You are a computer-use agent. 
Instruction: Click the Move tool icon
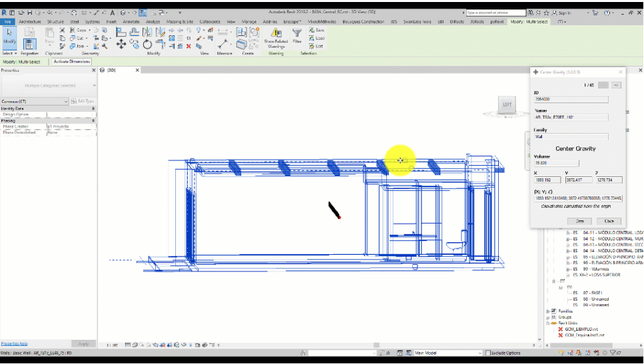[x=121, y=45]
